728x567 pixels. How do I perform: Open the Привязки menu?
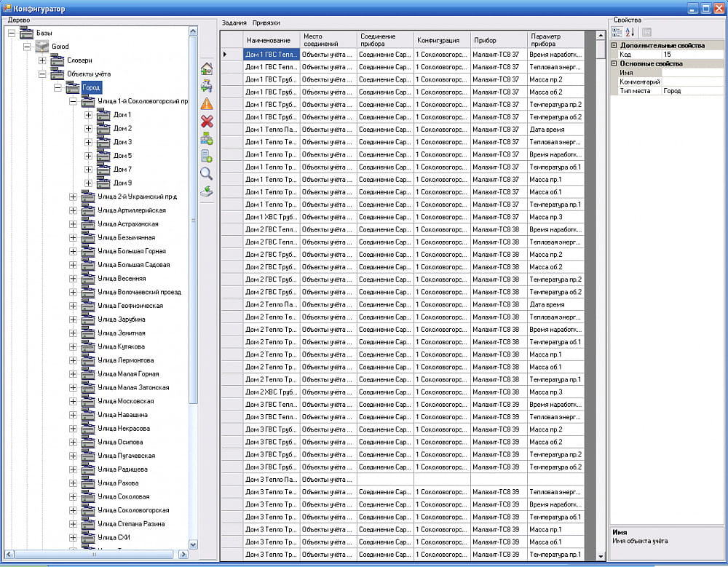tap(266, 23)
